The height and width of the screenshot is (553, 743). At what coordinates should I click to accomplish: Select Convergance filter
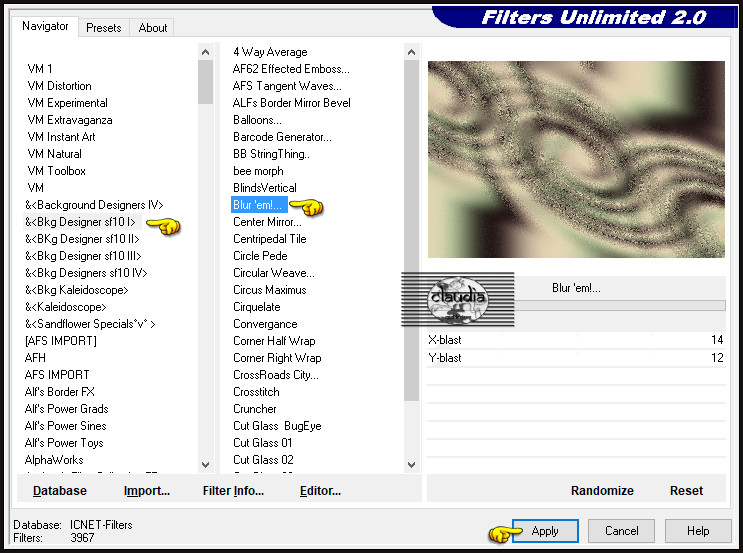point(265,324)
